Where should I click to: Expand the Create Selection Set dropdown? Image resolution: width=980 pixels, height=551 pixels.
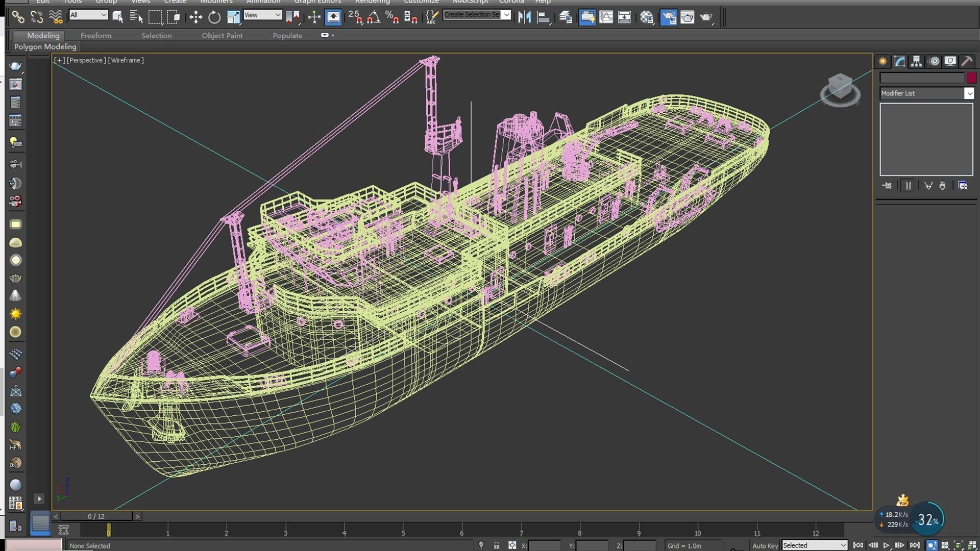(506, 14)
